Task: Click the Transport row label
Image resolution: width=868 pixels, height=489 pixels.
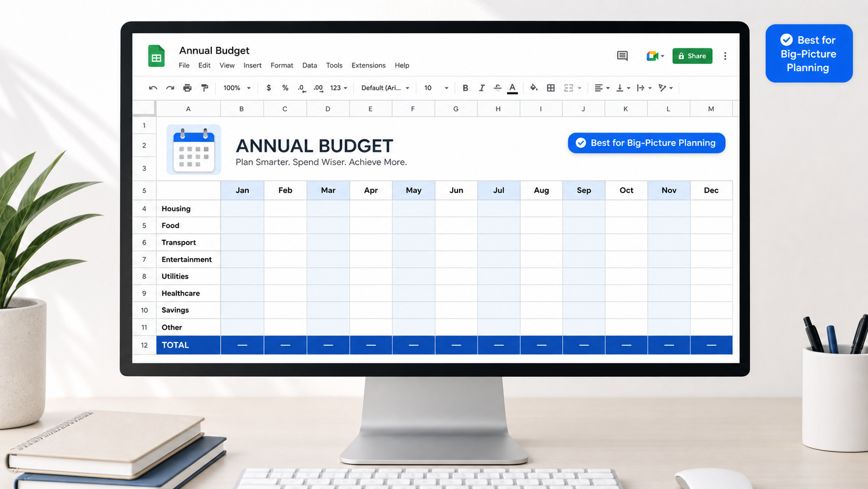Action: (179, 242)
